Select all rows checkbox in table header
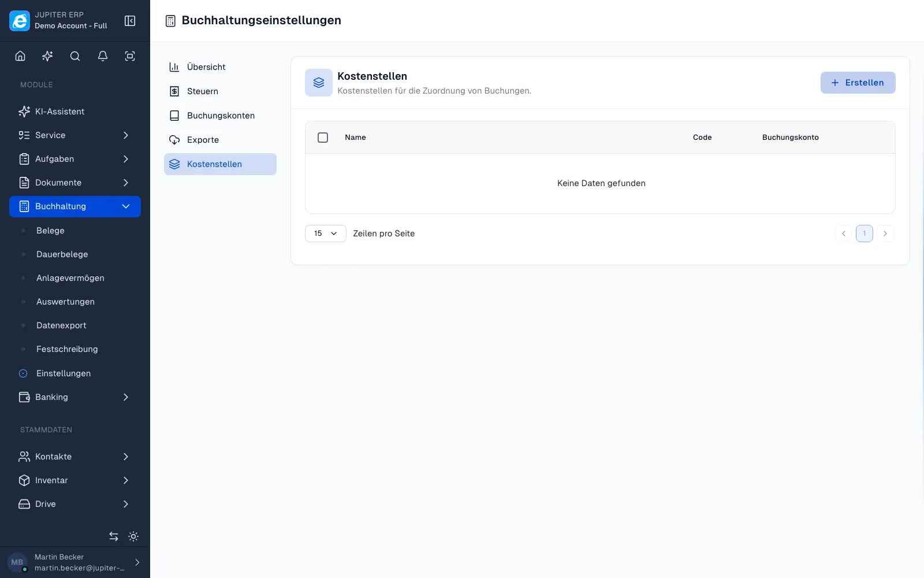924x578 pixels. [x=323, y=138]
